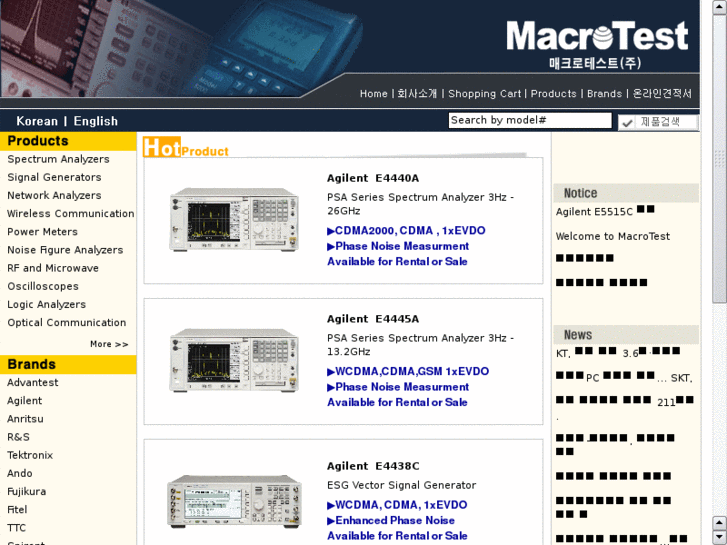Click the scrollbar down arrow at bottom

719,538
